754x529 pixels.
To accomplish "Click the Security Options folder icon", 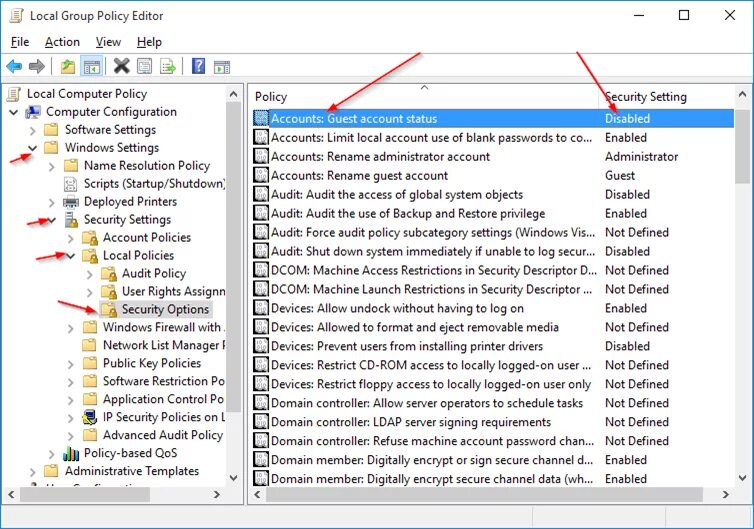I will 109,309.
